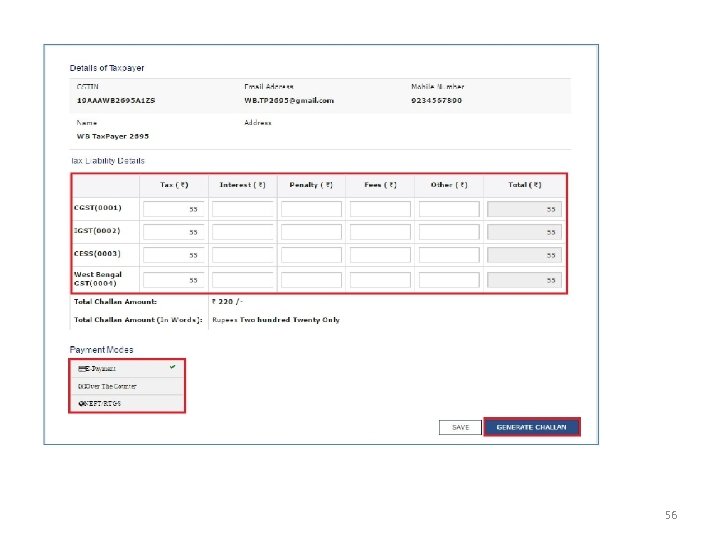Focus the IGST(0002) Penalty field
The image size is (720, 540).
click(311, 232)
